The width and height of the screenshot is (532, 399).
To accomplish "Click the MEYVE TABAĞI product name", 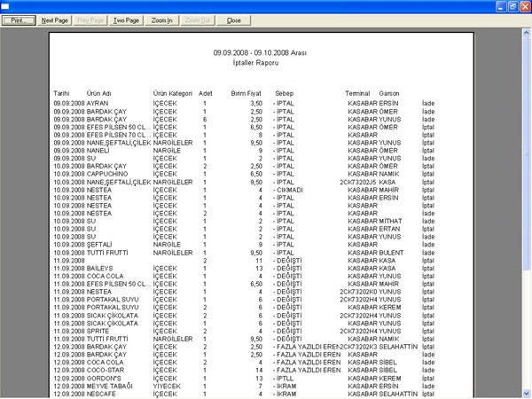I will (110, 386).
